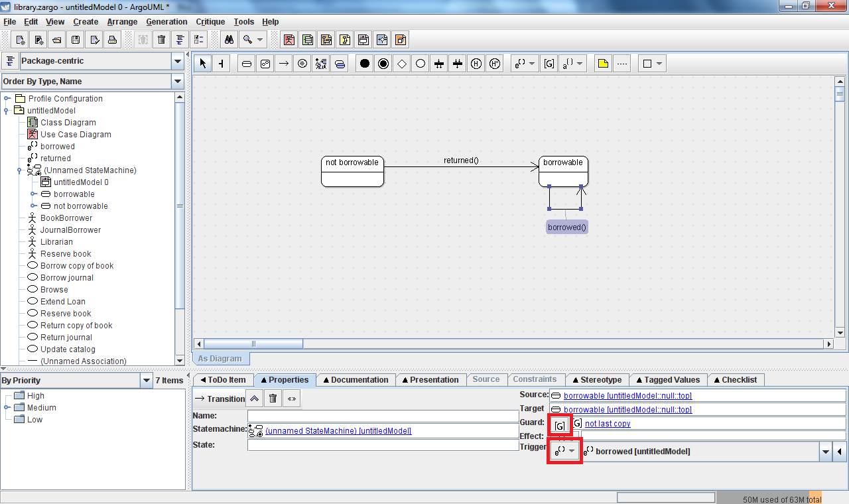This screenshot has height=504, width=849.
Task: Click the Find binoculars icon in toolbar
Action: coord(229,40)
